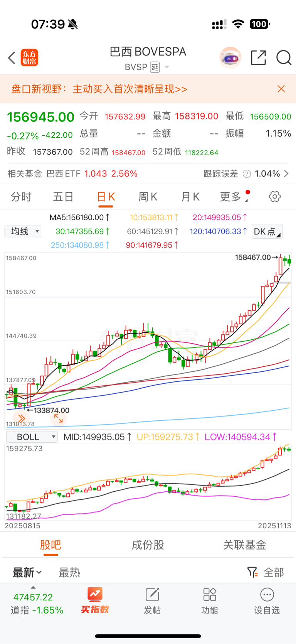The width and height of the screenshot is (296, 644).
Task: Select the 股吧 tab
Action: point(50,545)
